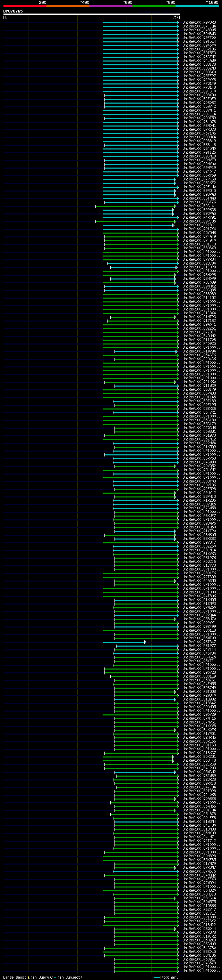Select entry UniRef100_A3DSX0

(199, 72)
